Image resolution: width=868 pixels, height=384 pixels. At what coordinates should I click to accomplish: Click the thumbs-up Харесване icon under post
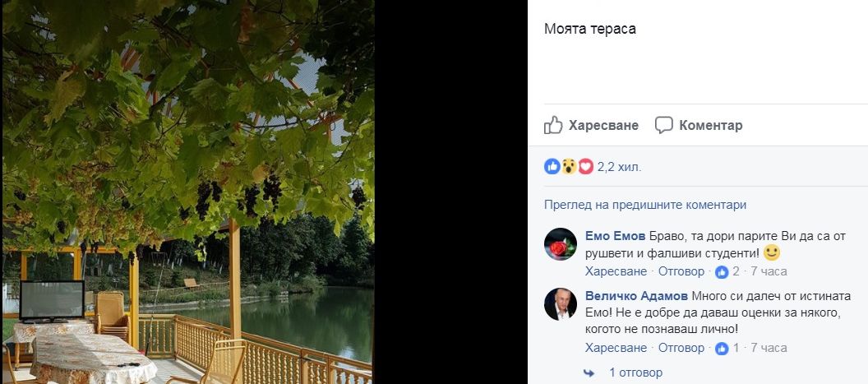click(x=553, y=125)
